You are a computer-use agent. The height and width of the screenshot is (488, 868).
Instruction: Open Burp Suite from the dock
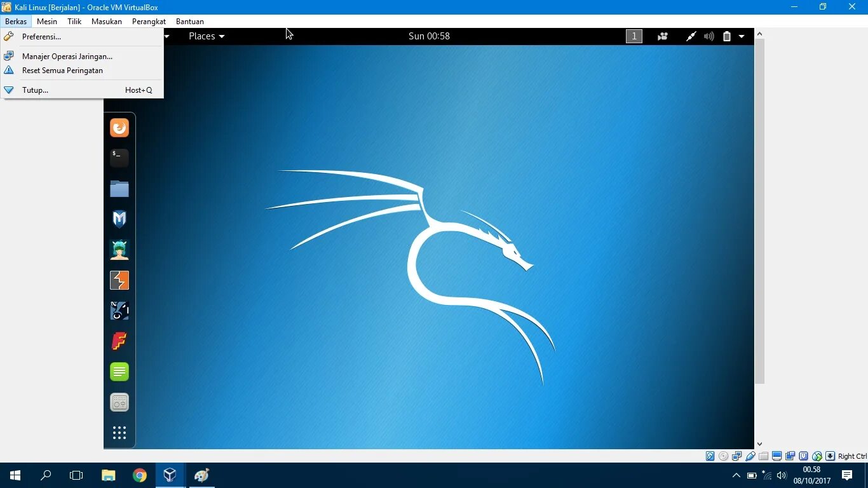[x=119, y=280]
